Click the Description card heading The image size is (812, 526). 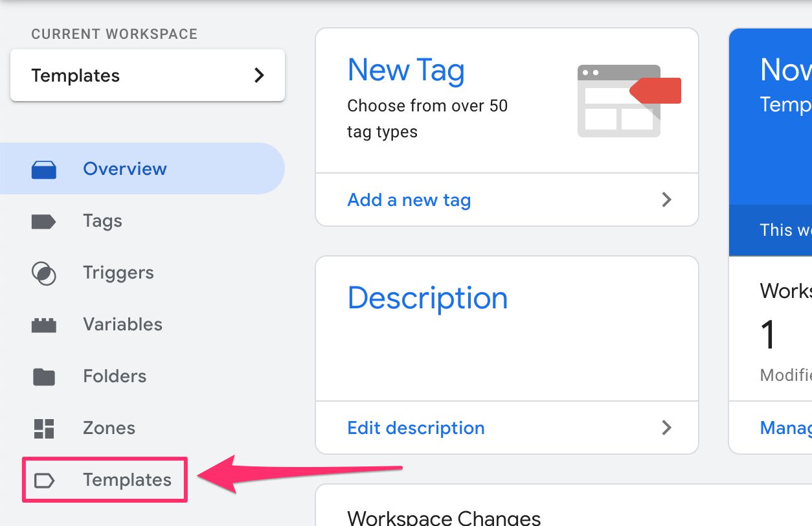tap(427, 298)
